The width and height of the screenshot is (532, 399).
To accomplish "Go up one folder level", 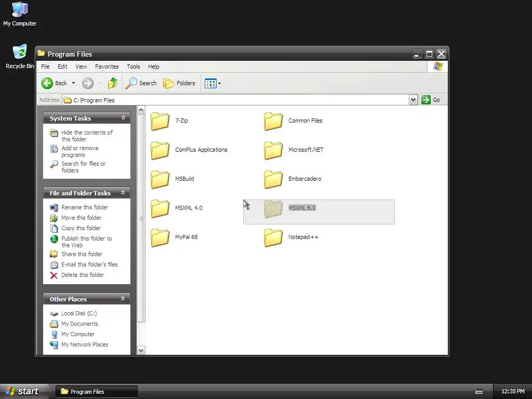I will tap(113, 83).
